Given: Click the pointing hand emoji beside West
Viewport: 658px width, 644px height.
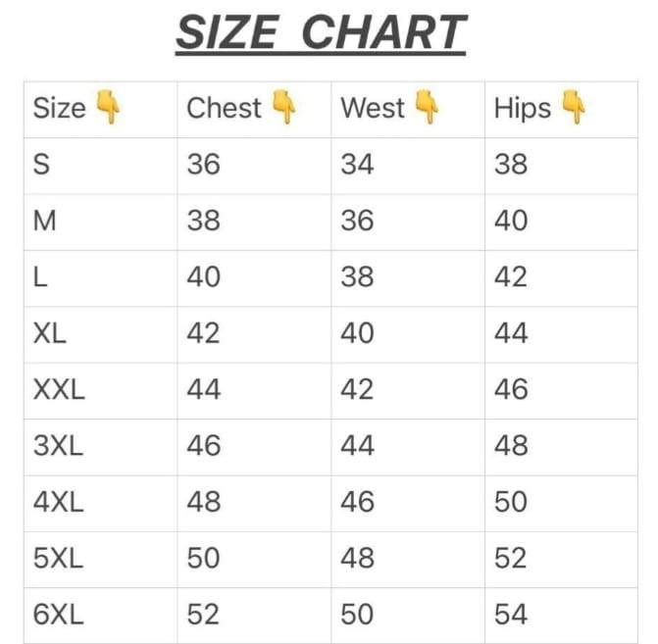Looking at the screenshot, I should click(x=427, y=107).
